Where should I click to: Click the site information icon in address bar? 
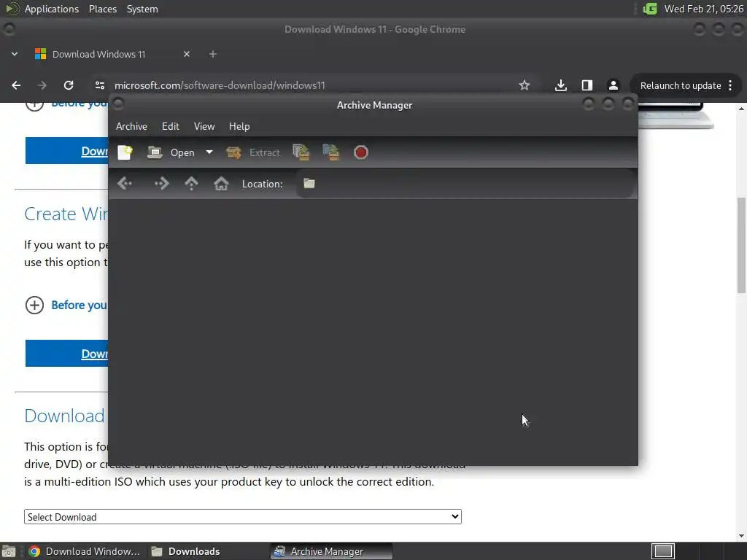99,85
